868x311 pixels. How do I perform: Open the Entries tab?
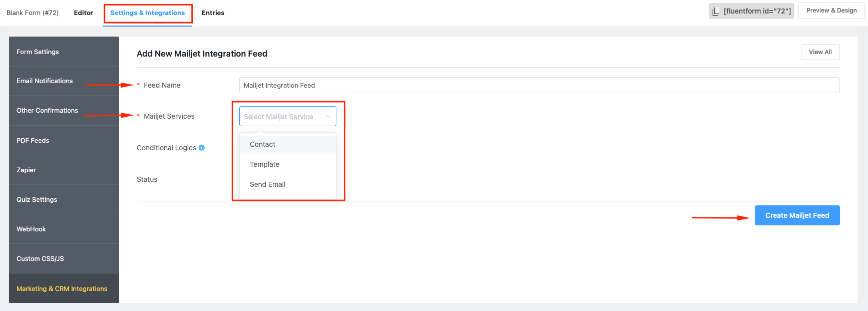tap(213, 13)
